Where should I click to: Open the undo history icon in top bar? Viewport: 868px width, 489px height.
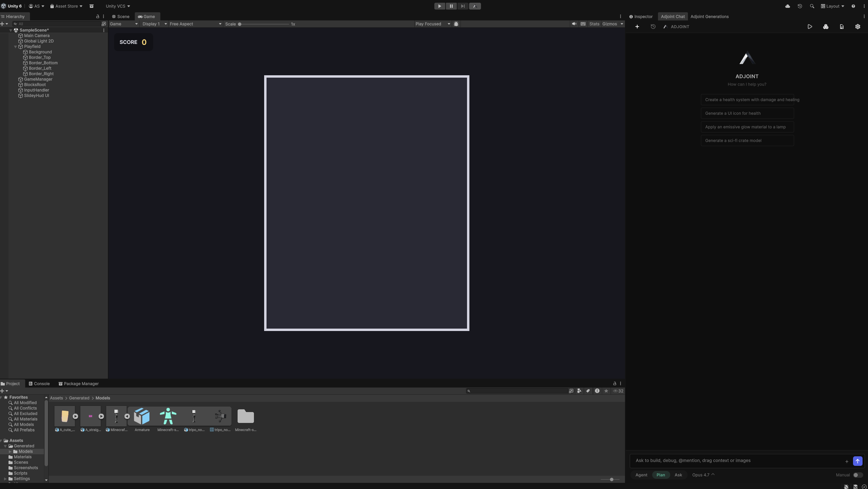800,6
